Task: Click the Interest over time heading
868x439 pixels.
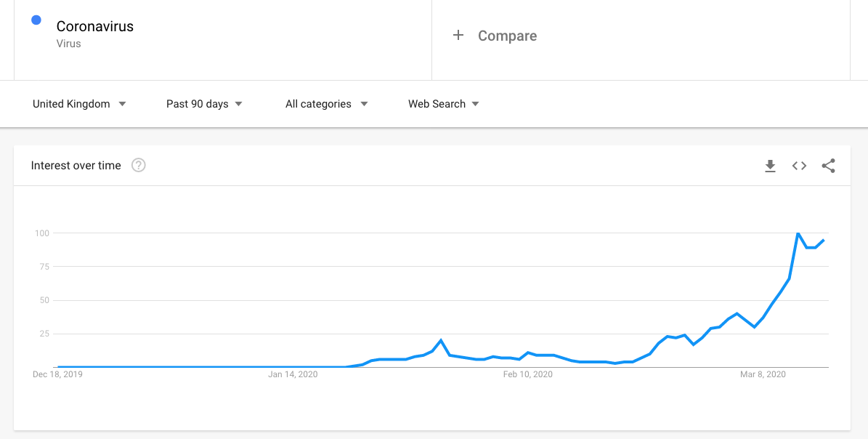Action: (x=76, y=166)
